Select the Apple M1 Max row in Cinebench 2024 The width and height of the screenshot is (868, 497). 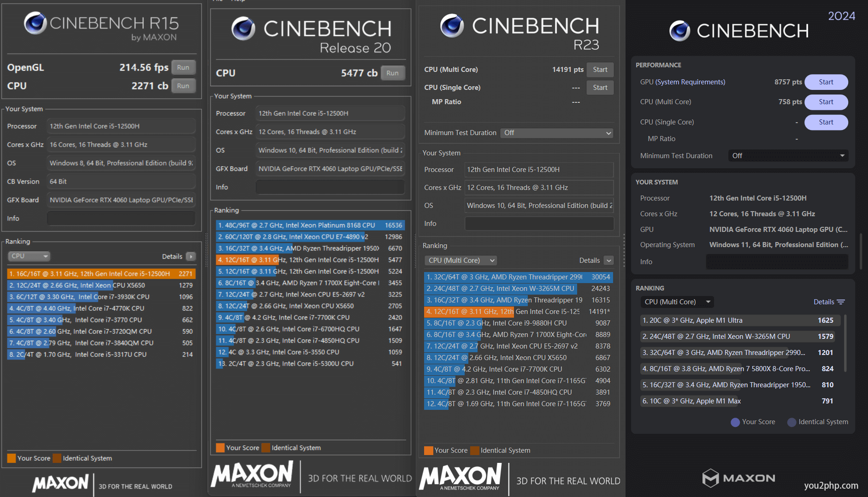point(740,401)
